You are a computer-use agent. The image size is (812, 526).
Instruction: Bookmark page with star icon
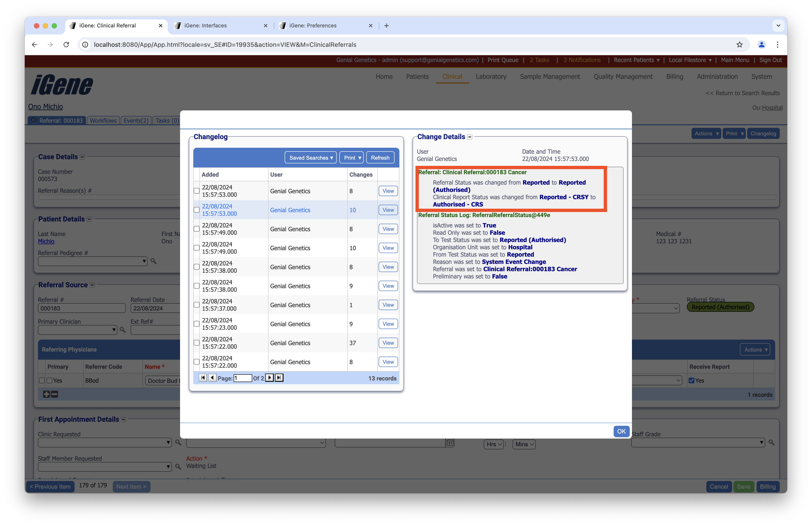pyautogui.click(x=739, y=45)
